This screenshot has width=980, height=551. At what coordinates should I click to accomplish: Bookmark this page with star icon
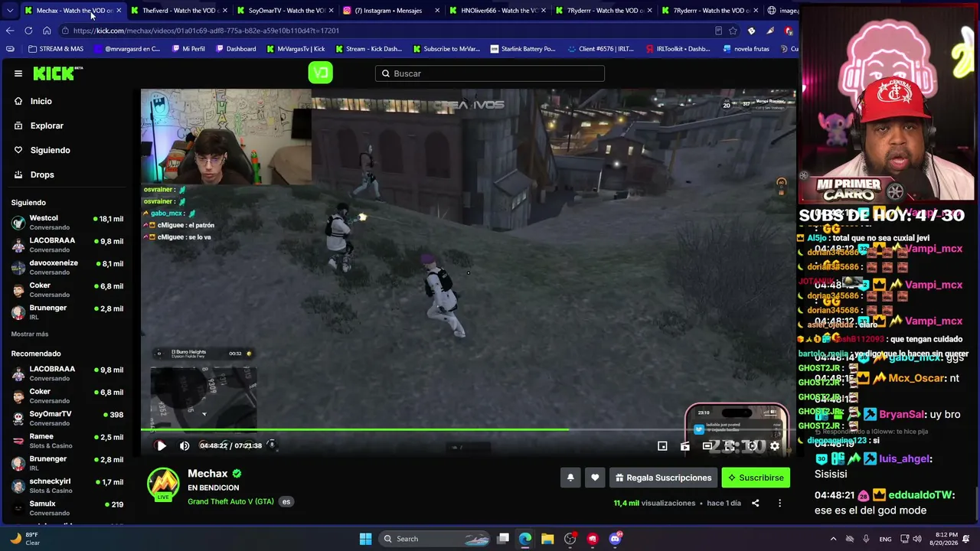tap(733, 31)
